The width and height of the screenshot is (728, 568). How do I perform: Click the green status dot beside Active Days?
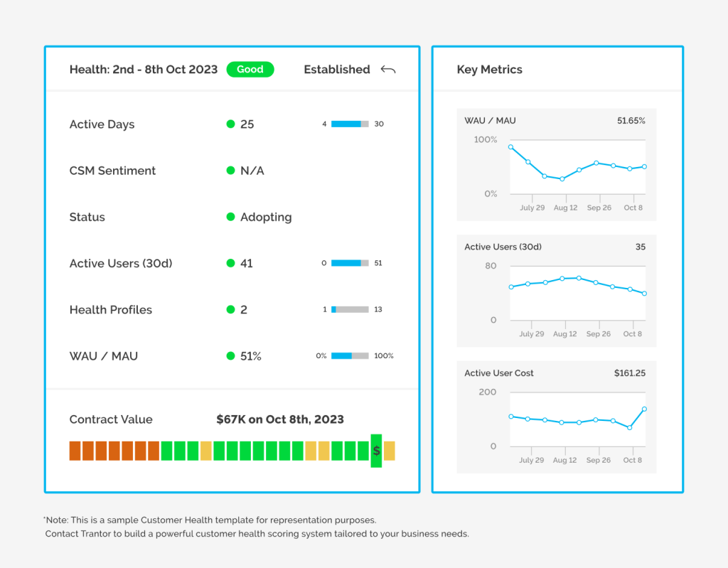(x=232, y=124)
